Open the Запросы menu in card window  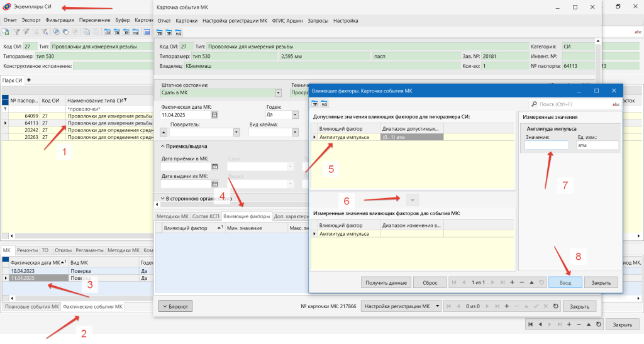pos(318,21)
